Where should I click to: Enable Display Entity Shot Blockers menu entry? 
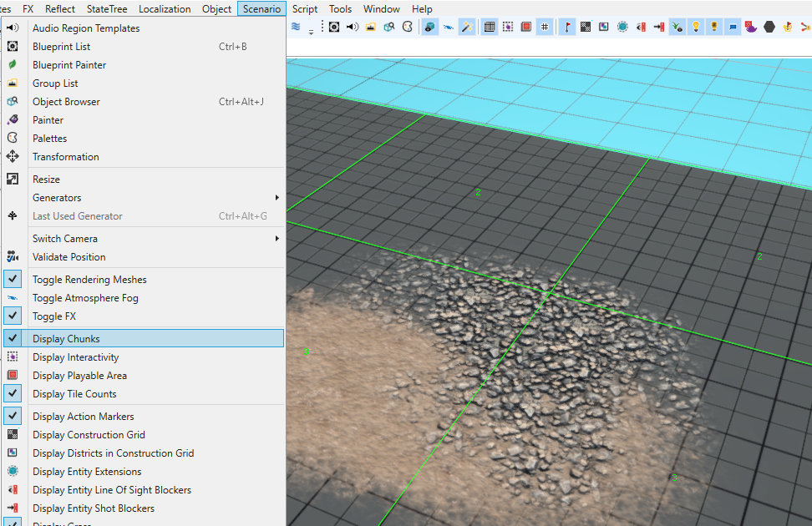pyautogui.click(x=144, y=508)
